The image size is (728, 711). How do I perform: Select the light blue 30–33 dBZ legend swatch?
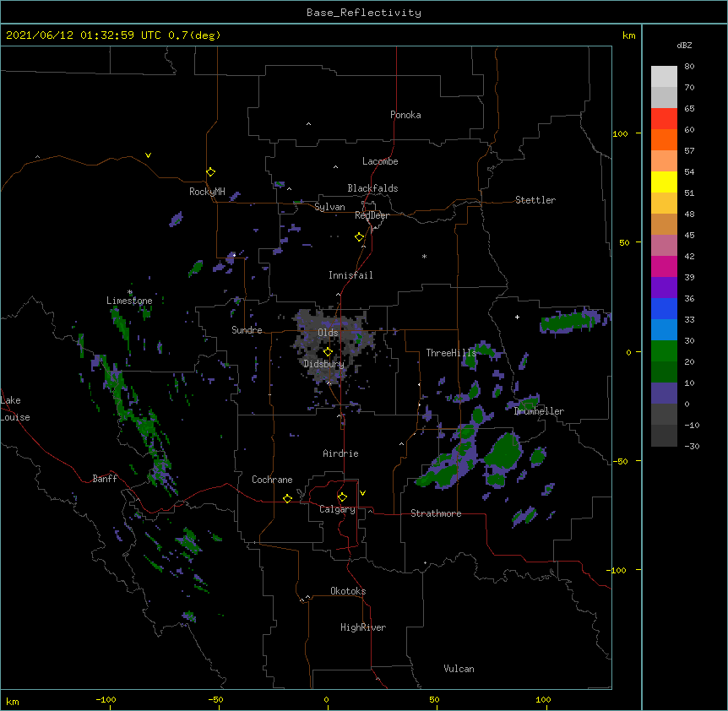[x=664, y=329]
